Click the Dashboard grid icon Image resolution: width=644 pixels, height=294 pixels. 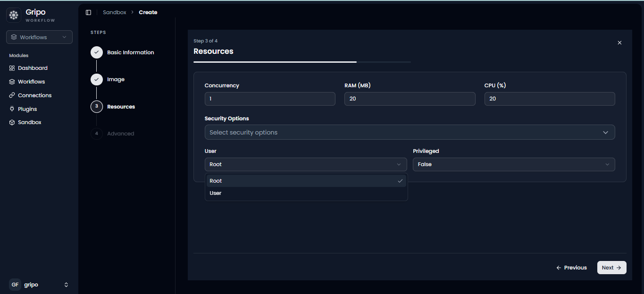(x=12, y=68)
